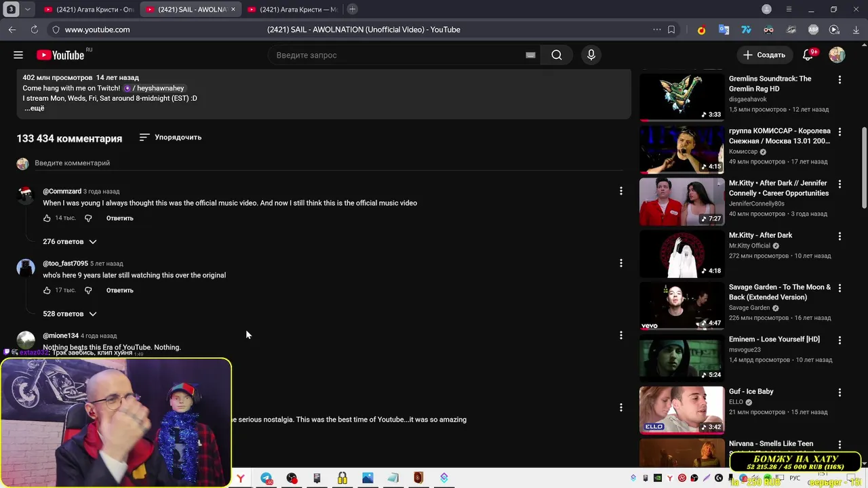Viewport: 868px width, 488px height.
Task: Bookmark the page with the bookmark icon
Action: tap(671, 30)
